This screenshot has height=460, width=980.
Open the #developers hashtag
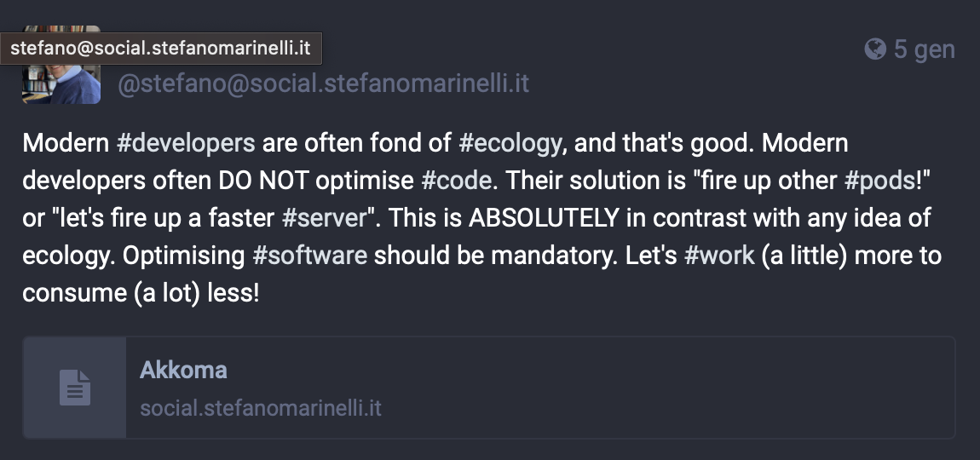click(186, 143)
